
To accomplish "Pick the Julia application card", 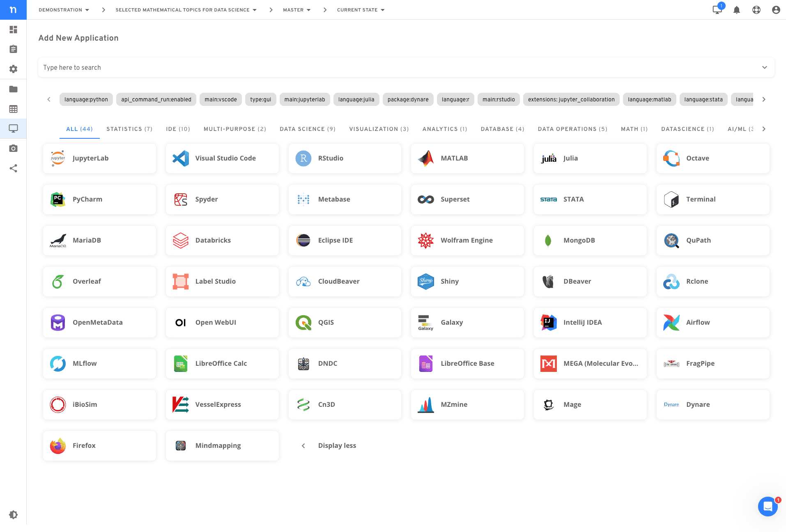I will [x=590, y=158].
